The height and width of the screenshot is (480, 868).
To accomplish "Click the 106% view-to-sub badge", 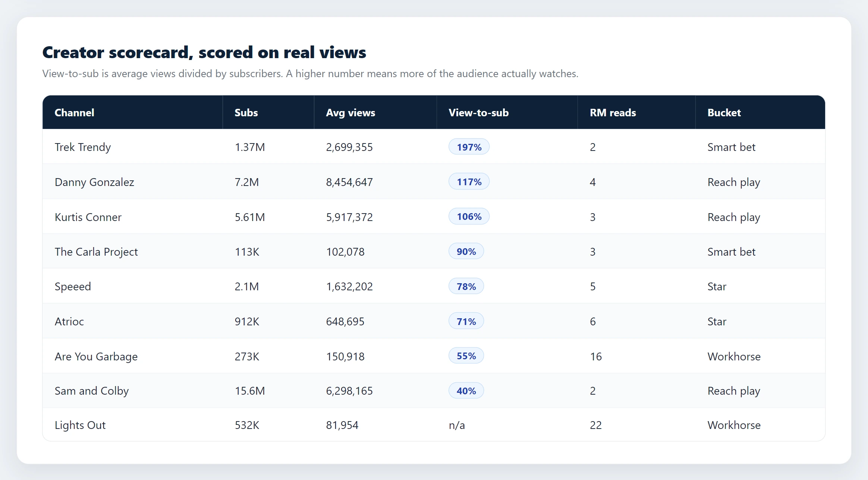I will coord(469,216).
